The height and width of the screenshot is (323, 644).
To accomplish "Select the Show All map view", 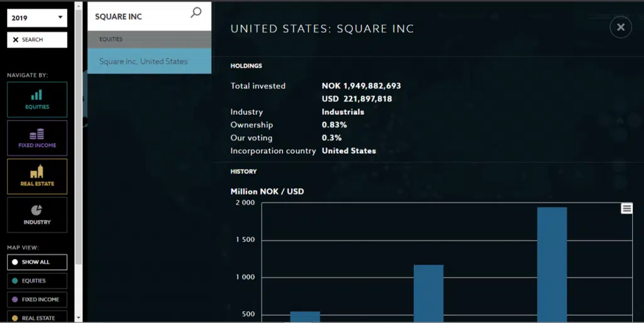I will point(37,262).
